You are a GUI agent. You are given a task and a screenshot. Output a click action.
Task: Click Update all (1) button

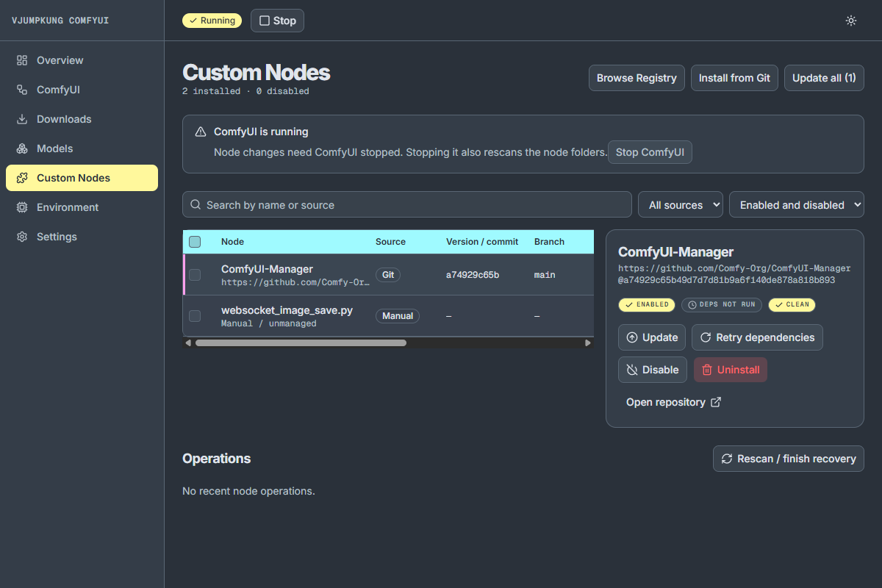coord(824,78)
